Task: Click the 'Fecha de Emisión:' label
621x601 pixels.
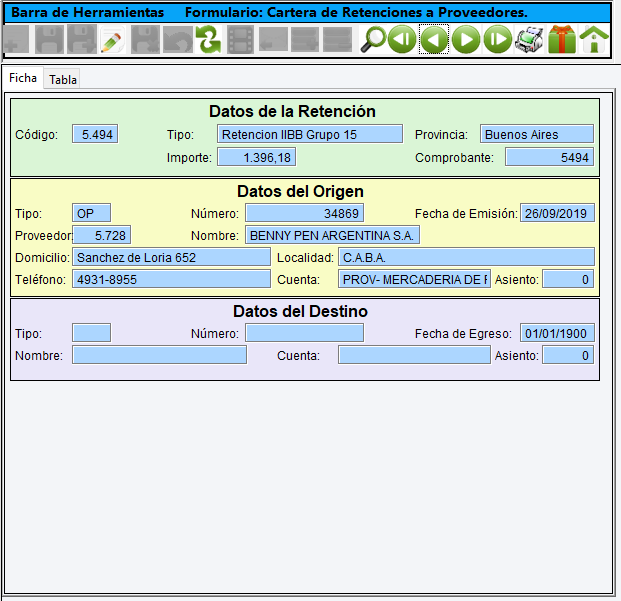Action: tap(466, 213)
